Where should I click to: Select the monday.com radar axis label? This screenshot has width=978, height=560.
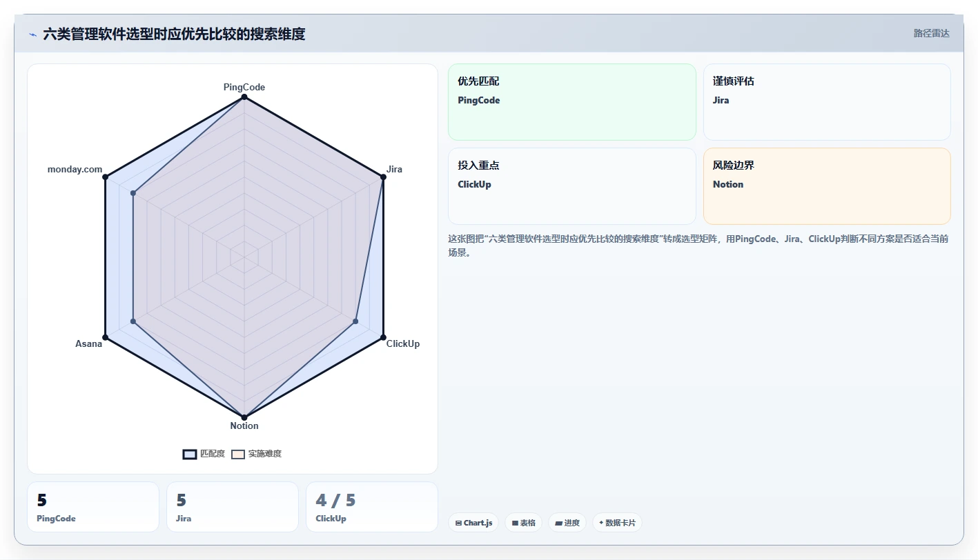pyautogui.click(x=75, y=169)
